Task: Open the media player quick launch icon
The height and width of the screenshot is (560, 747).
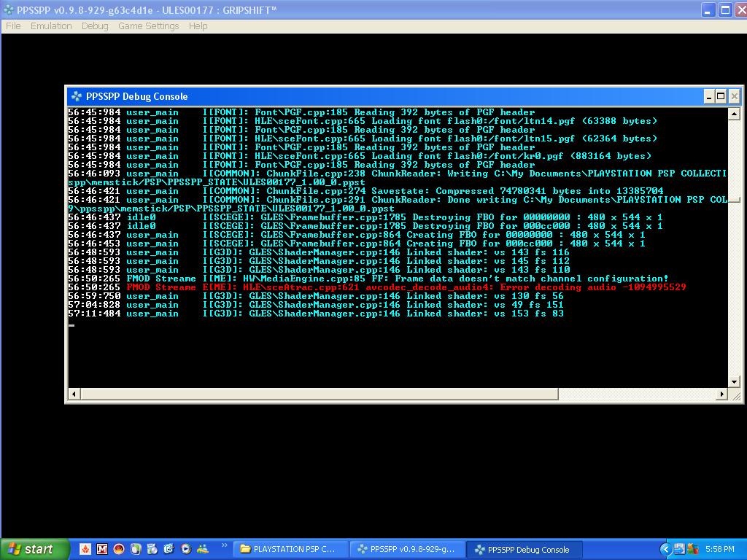Action: [x=185, y=549]
